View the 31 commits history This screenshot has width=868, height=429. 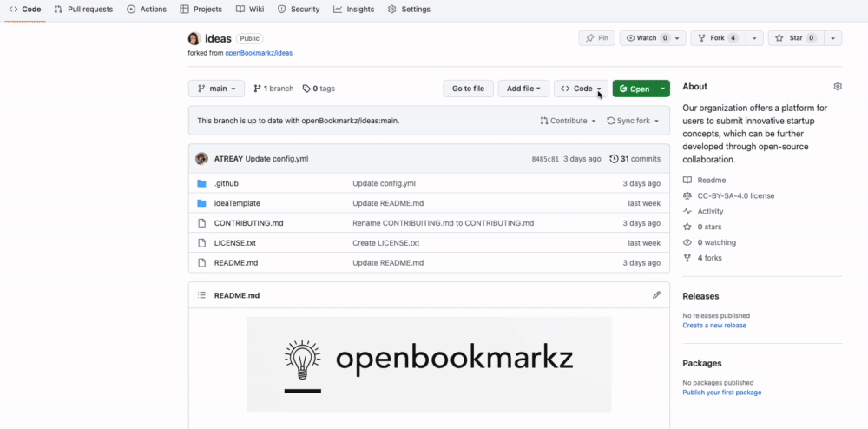click(635, 159)
